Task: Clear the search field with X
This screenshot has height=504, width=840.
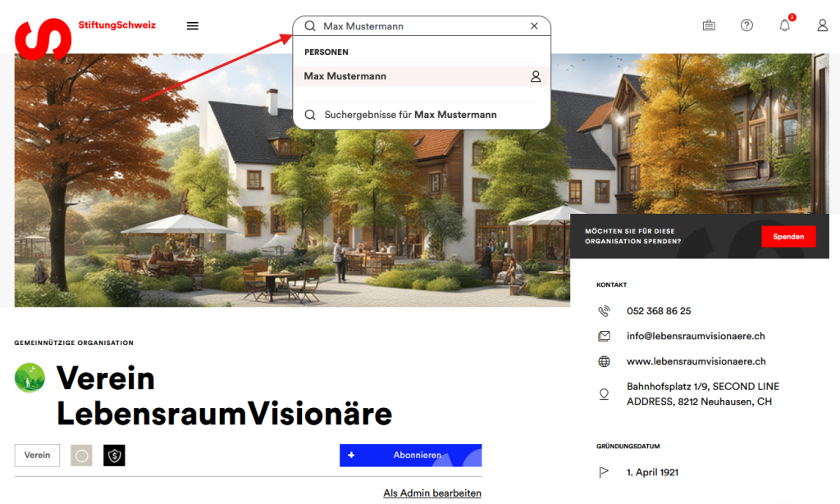Action: coord(534,26)
